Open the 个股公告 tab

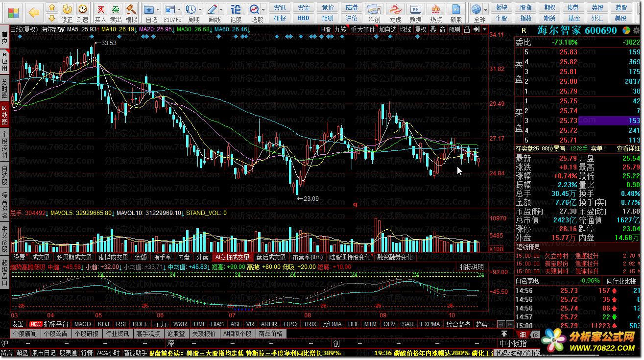click(x=55, y=334)
